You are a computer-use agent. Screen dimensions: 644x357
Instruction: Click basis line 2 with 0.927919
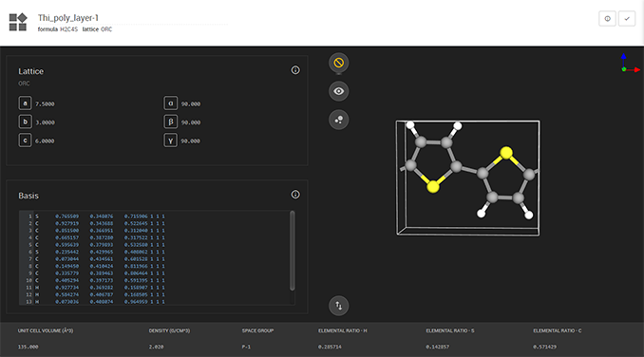click(x=100, y=223)
